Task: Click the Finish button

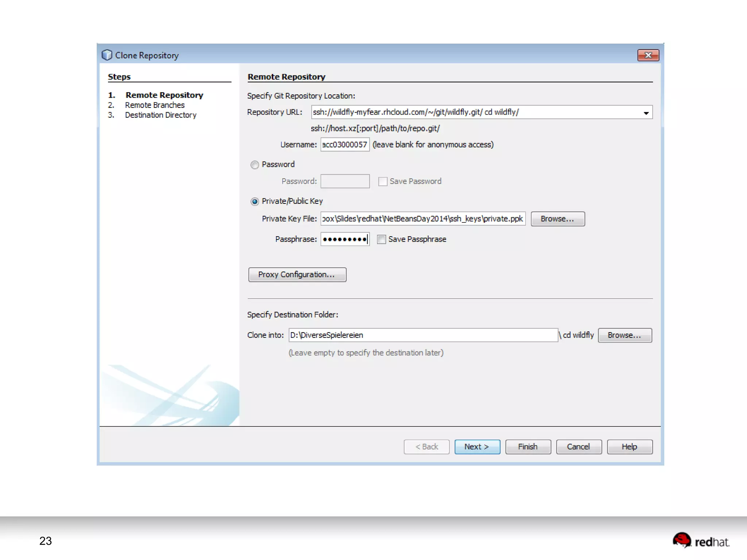Action: (x=527, y=447)
